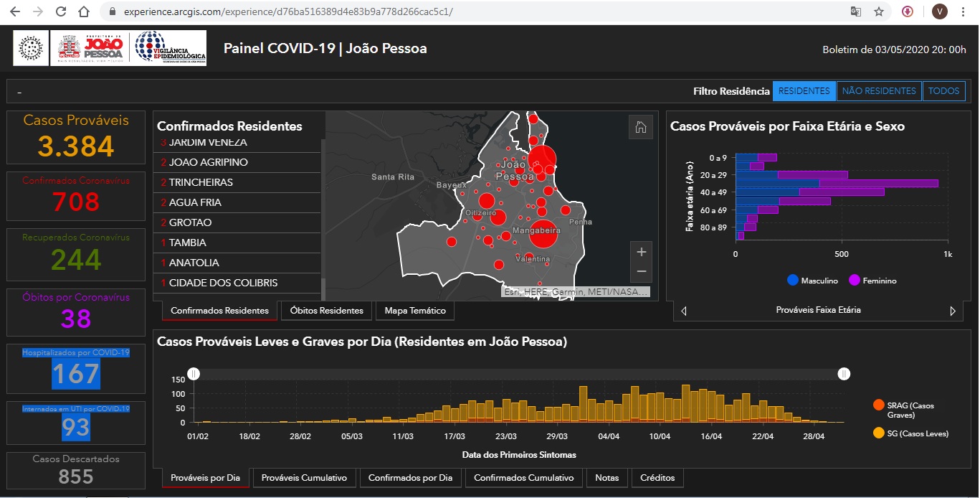Click the browser reload icon
Viewport: 980px width, 498px height.
pos(61,12)
